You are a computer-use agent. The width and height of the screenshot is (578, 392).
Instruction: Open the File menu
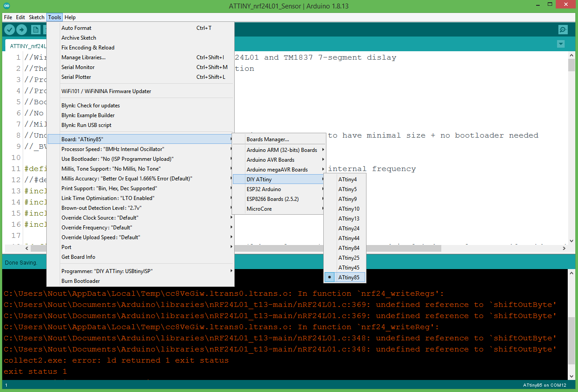point(8,17)
